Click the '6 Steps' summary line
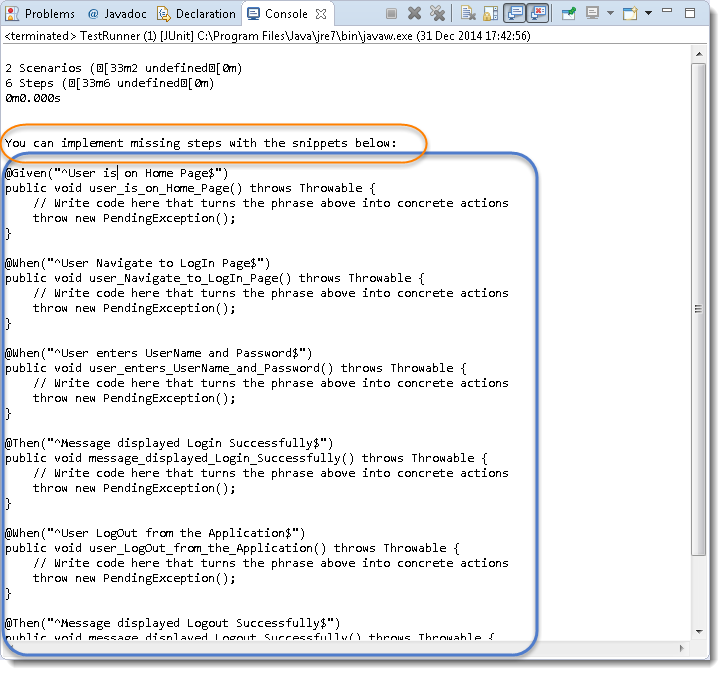Screen dimensions: 725x675 point(110,84)
